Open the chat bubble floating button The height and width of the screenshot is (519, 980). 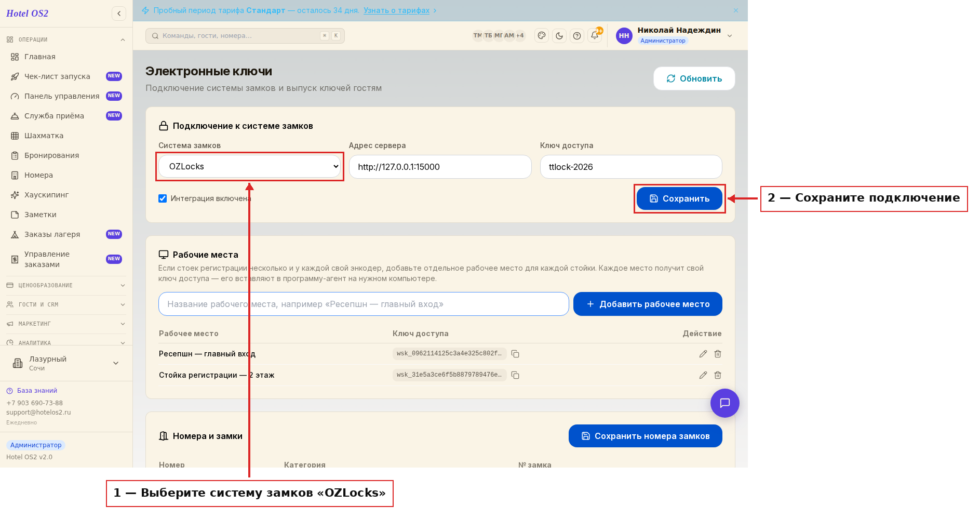(x=725, y=403)
